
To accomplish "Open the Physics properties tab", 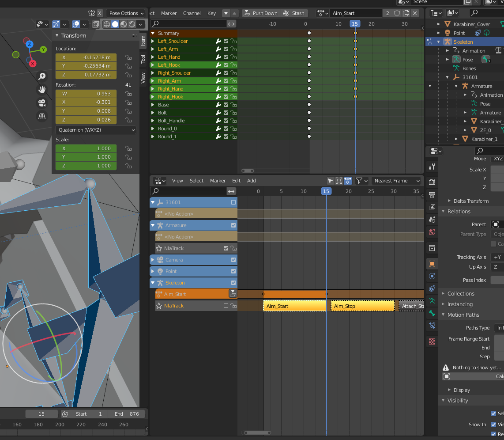I will point(432,276).
